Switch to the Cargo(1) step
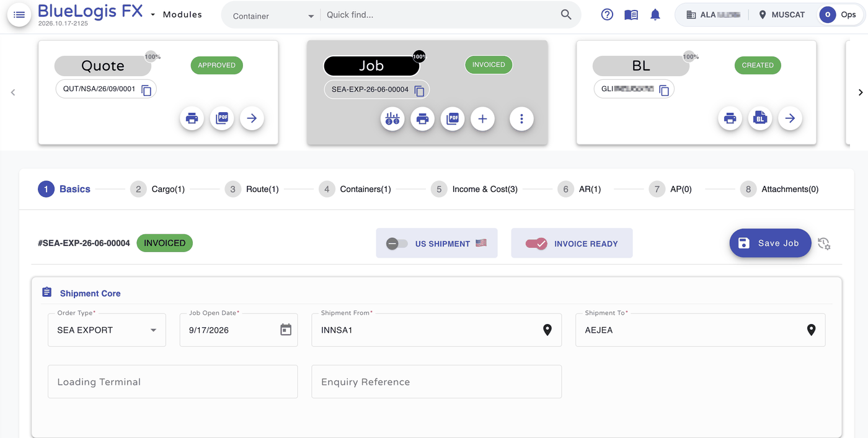868x438 pixels. [157, 189]
